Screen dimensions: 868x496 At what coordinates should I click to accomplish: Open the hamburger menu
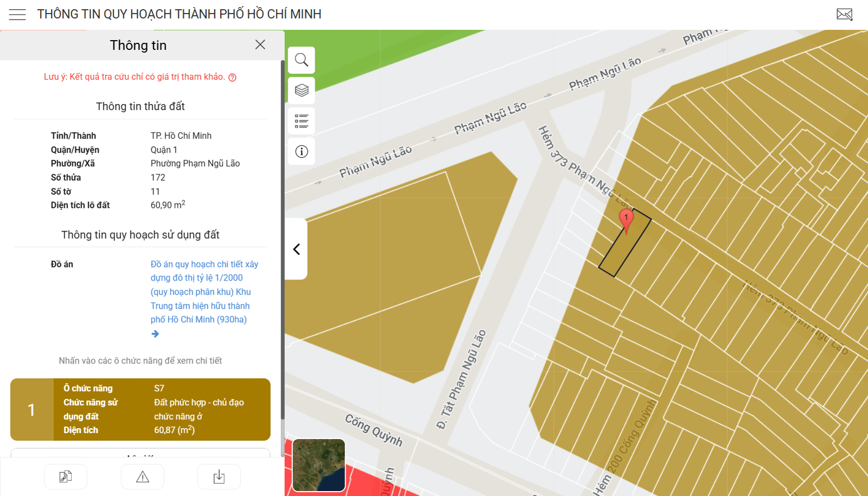point(17,15)
